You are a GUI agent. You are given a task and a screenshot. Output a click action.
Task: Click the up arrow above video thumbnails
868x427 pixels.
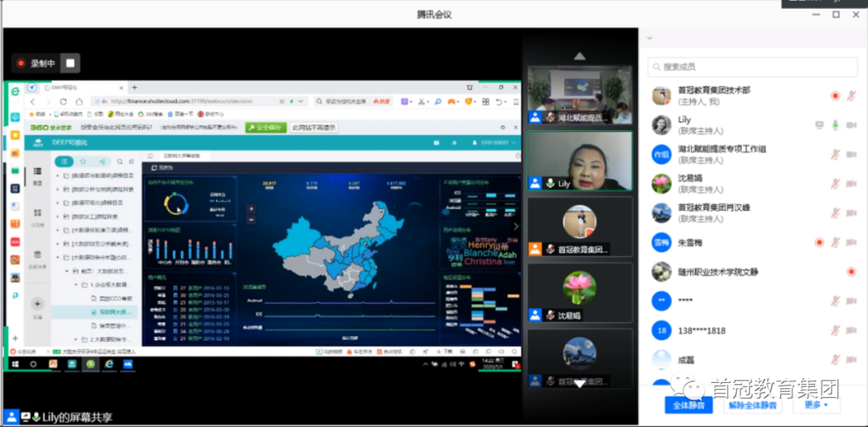point(579,56)
